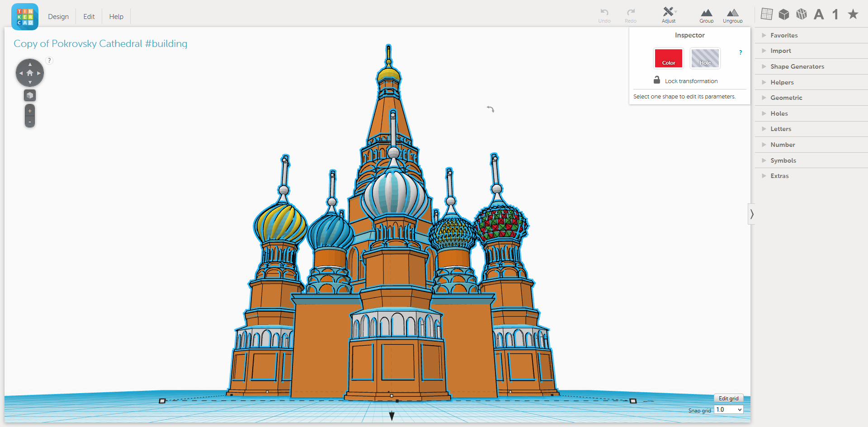Zoom out with the minus button

click(30, 122)
